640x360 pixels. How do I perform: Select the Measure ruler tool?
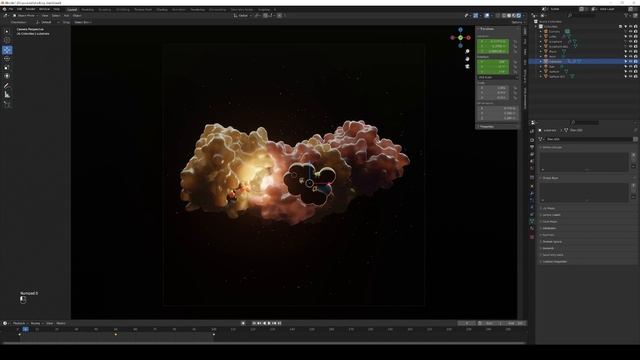[7, 95]
